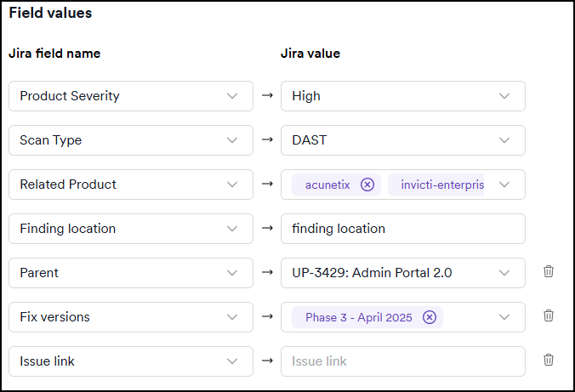Open the Related Product field name dropdown
The height and width of the screenshot is (392, 575).
coord(131,185)
